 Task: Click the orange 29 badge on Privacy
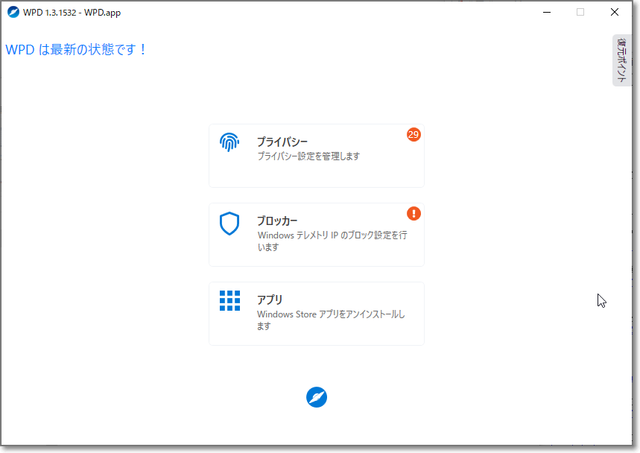[413, 135]
